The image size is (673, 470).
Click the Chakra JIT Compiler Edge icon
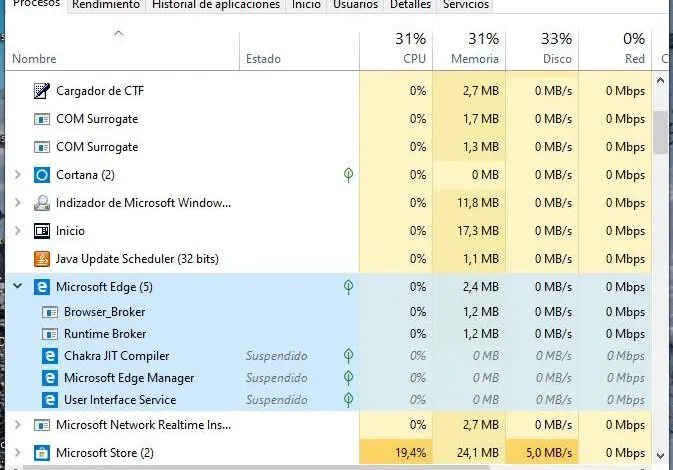[x=50, y=356]
